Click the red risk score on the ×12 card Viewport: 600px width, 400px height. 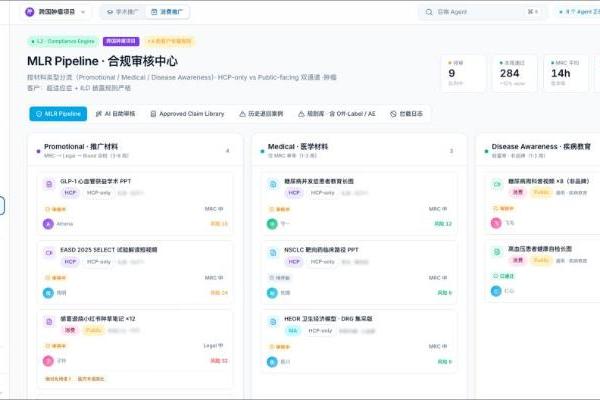219,361
